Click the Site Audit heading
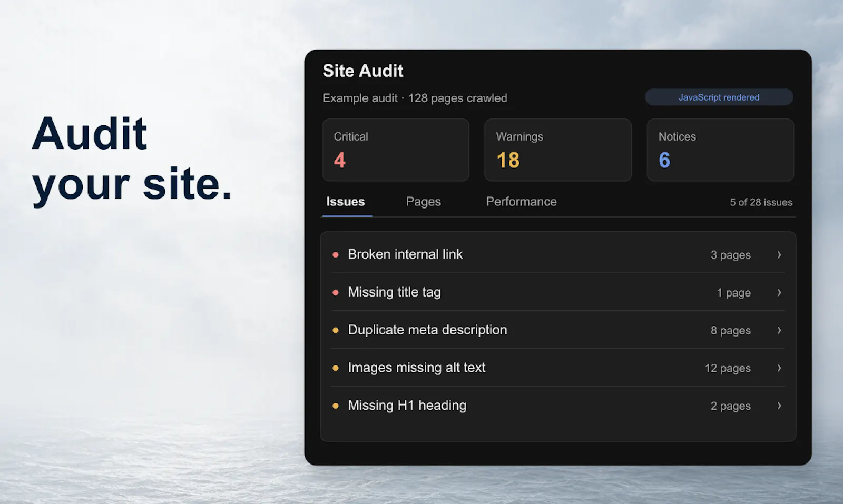The width and height of the screenshot is (843, 504). [x=363, y=71]
